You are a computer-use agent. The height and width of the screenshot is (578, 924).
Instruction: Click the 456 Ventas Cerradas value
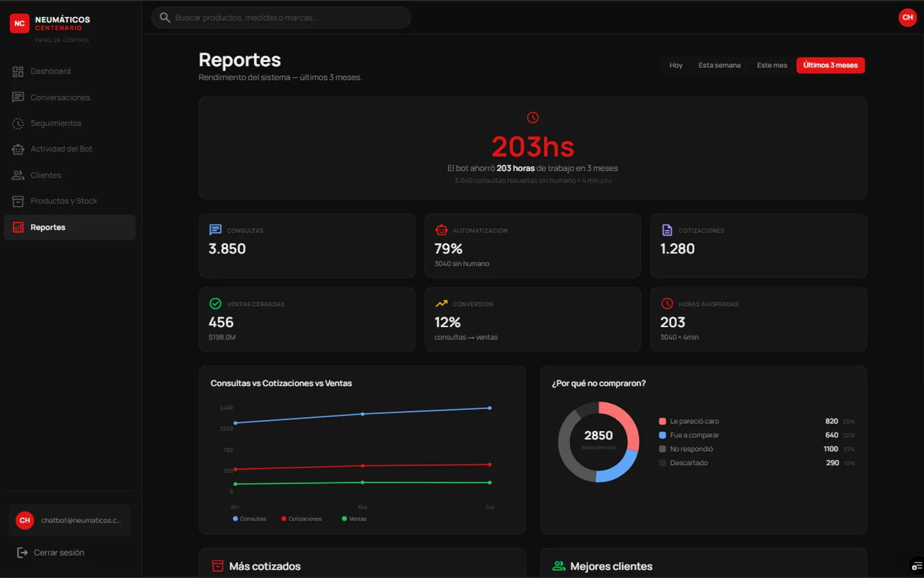coord(221,322)
